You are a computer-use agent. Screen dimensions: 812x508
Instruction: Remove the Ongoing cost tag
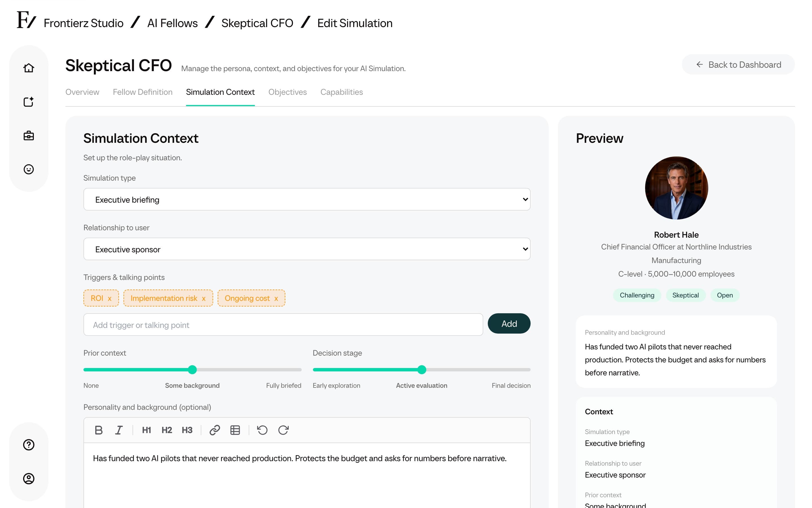tap(276, 298)
